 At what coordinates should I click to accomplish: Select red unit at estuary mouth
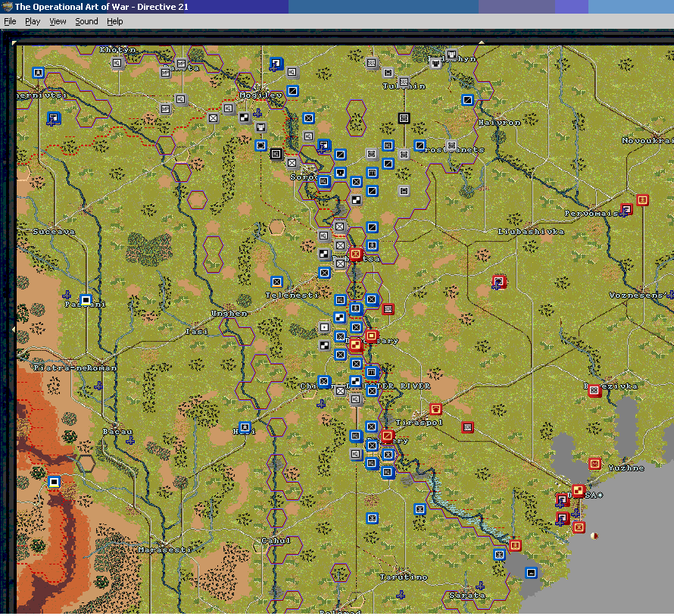coord(515,546)
